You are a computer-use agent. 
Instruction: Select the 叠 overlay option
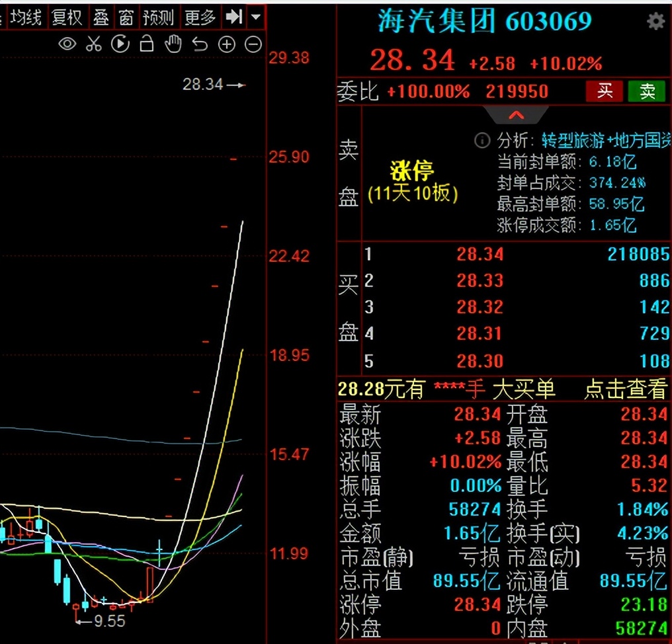point(101,18)
